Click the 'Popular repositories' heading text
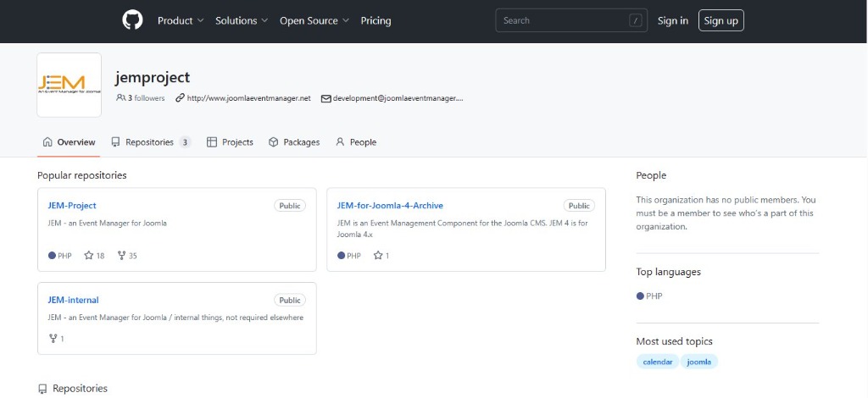868x398 pixels. pyautogui.click(x=82, y=175)
